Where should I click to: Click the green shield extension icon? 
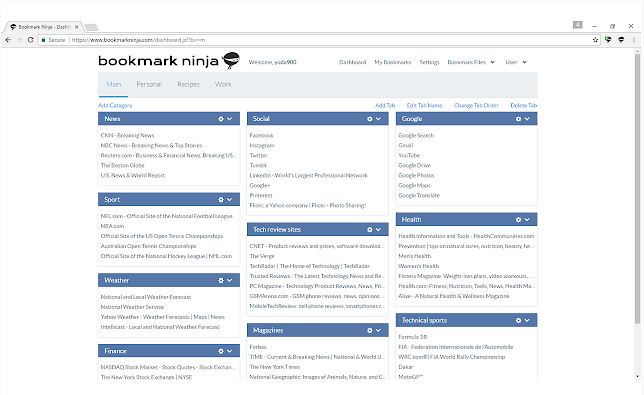[x=608, y=40]
